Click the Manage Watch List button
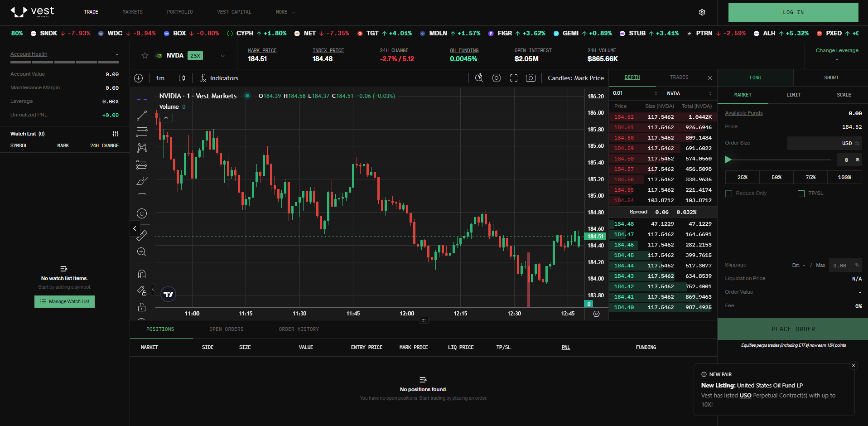The height and width of the screenshot is (426, 868). pos(64,302)
